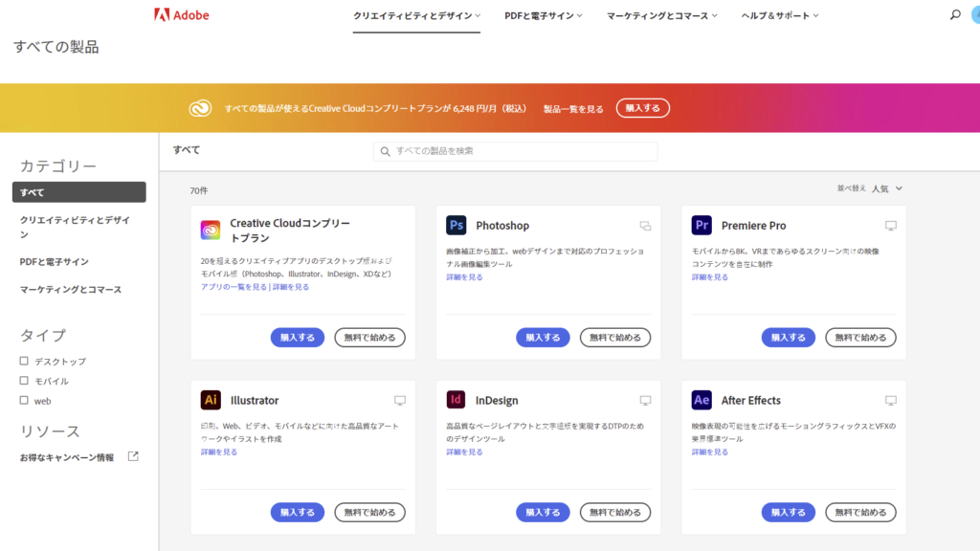
Task: Click the user profile avatar in header
Action: 975,15
